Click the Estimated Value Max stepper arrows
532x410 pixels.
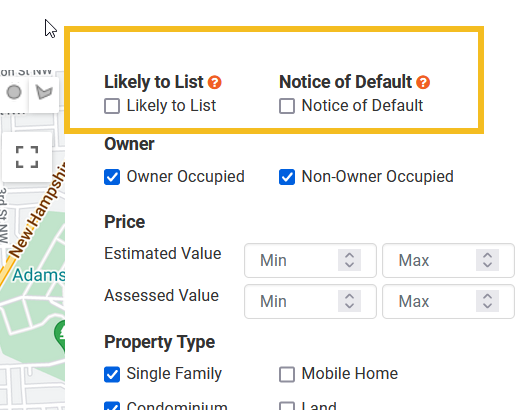pyautogui.click(x=487, y=260)
